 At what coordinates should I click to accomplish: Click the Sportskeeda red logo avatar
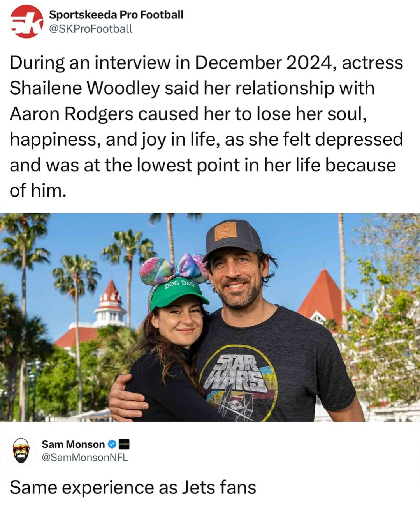pyautogui.click(x=26, y=21)
